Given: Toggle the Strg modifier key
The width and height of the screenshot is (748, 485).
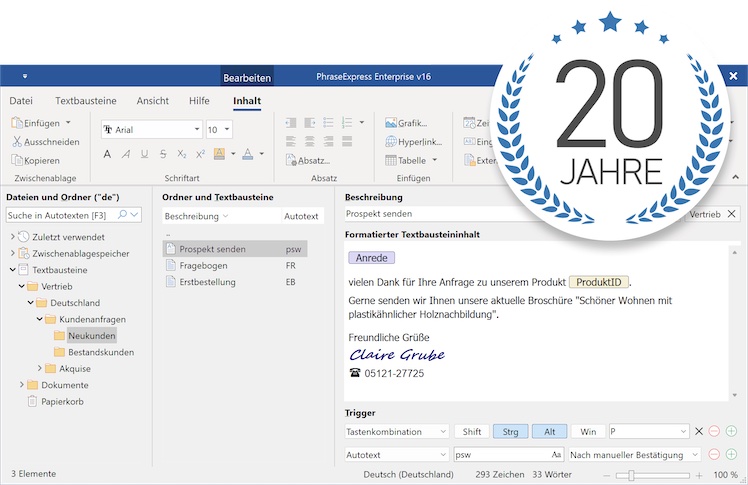Looking at the screenshot, I should (510, 431).
